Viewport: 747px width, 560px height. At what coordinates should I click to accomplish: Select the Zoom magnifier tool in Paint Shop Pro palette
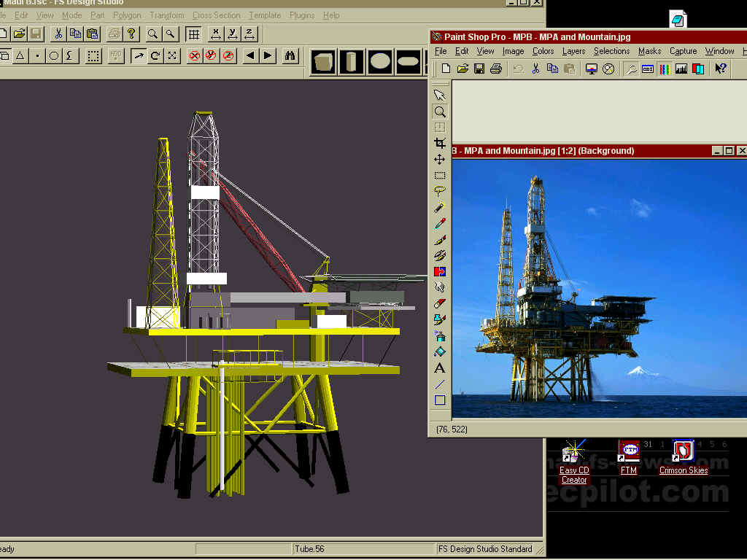pyautogui.click(x=440, y=112)
